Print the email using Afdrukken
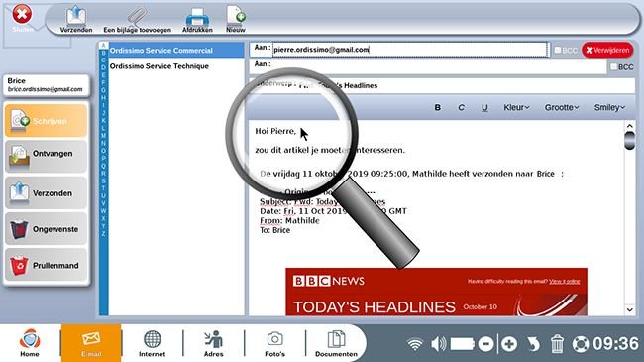644x362 pixels. (197, 19)
